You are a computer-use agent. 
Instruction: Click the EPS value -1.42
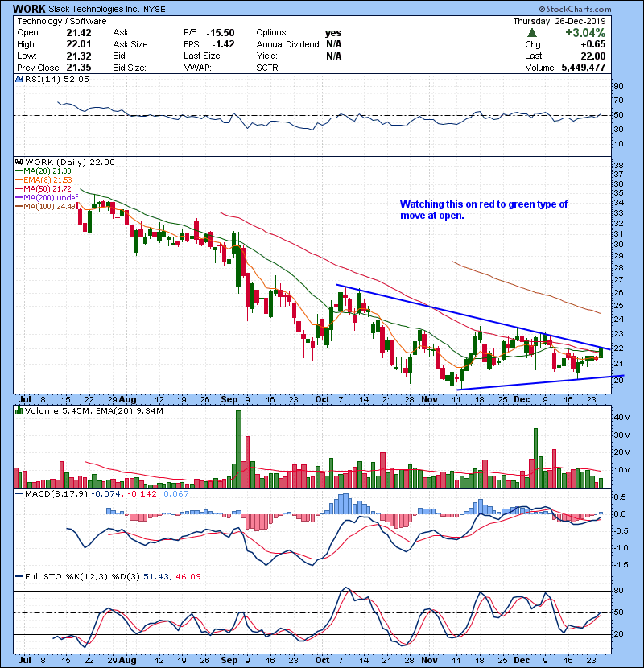point(223,44)
